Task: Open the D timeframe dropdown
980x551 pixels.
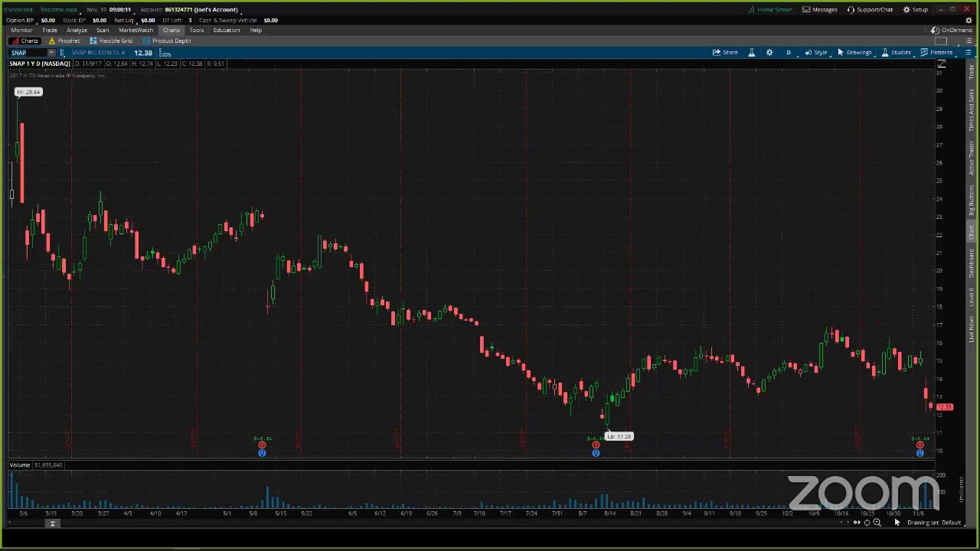Action: pyautogui.click(x=789, y=52)
